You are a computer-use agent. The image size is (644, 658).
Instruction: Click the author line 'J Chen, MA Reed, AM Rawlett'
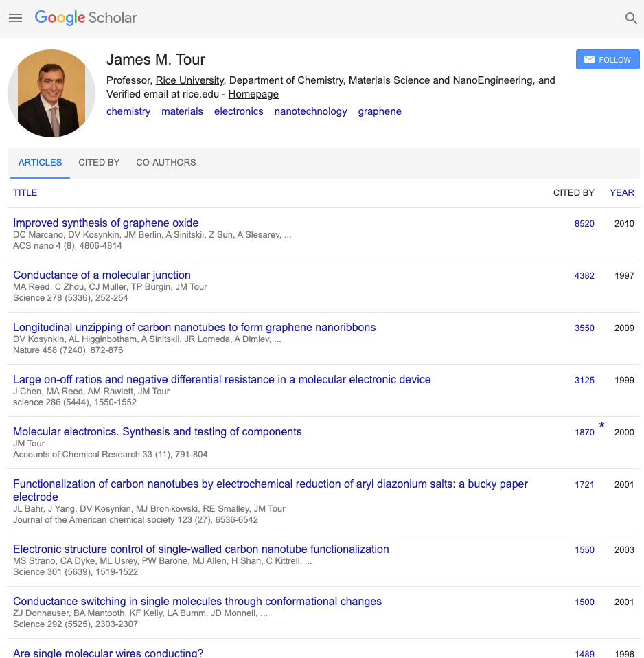[x=91, y=392]
